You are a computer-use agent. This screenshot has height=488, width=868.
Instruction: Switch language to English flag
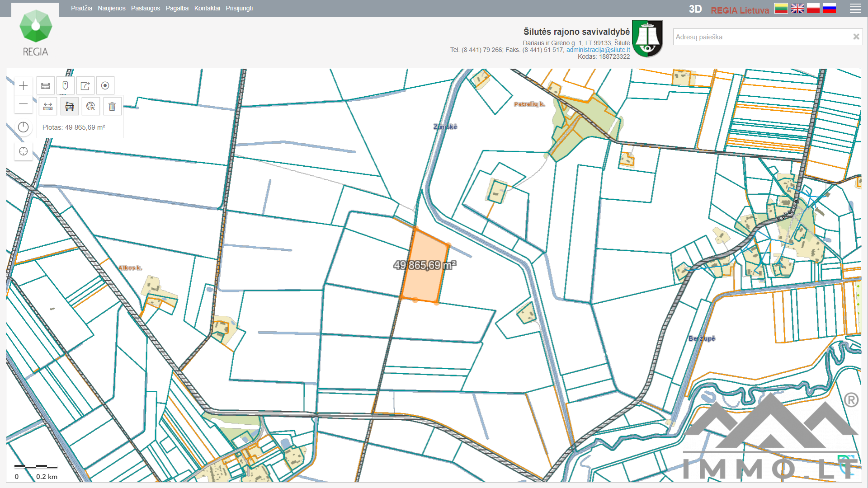click(797, 9)
